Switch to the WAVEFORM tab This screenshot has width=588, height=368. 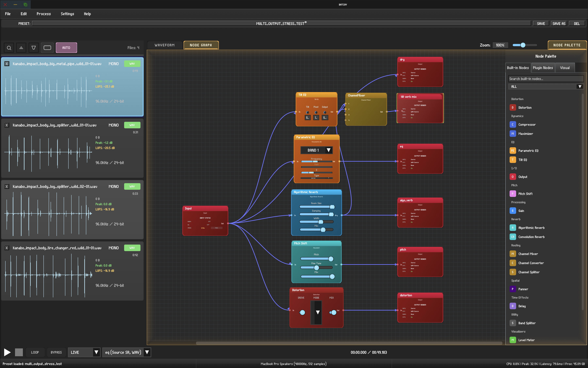tap(165, 45)
